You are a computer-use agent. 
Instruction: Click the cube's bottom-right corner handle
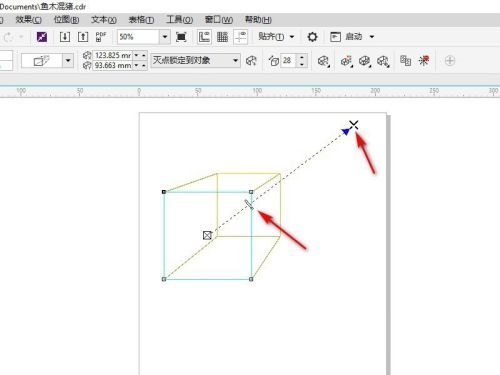pyautogui.click(x=251, y=279)
